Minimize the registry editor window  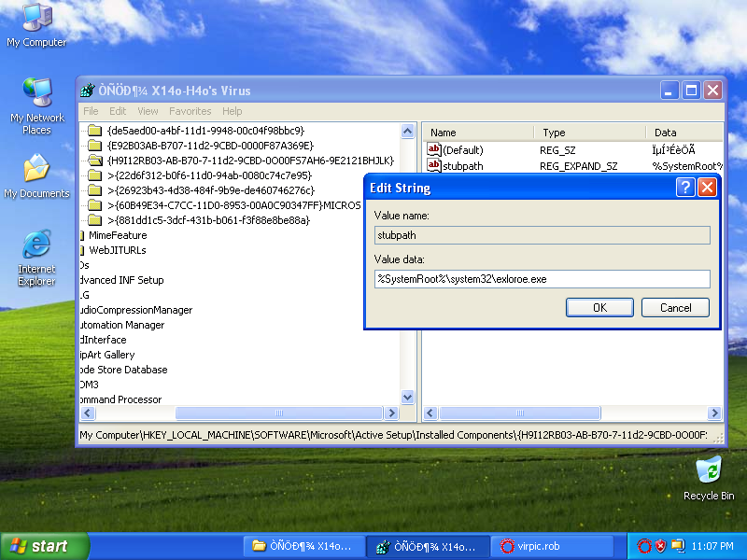click(669, 90)
